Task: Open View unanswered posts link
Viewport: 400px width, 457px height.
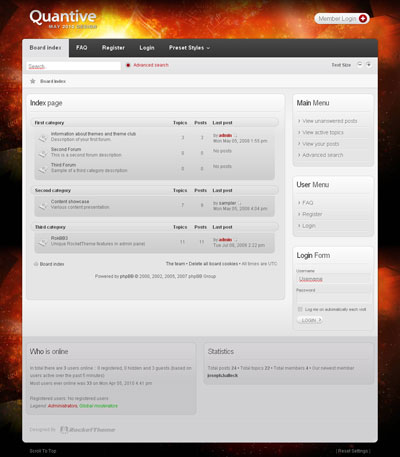Action: (330, 121)
